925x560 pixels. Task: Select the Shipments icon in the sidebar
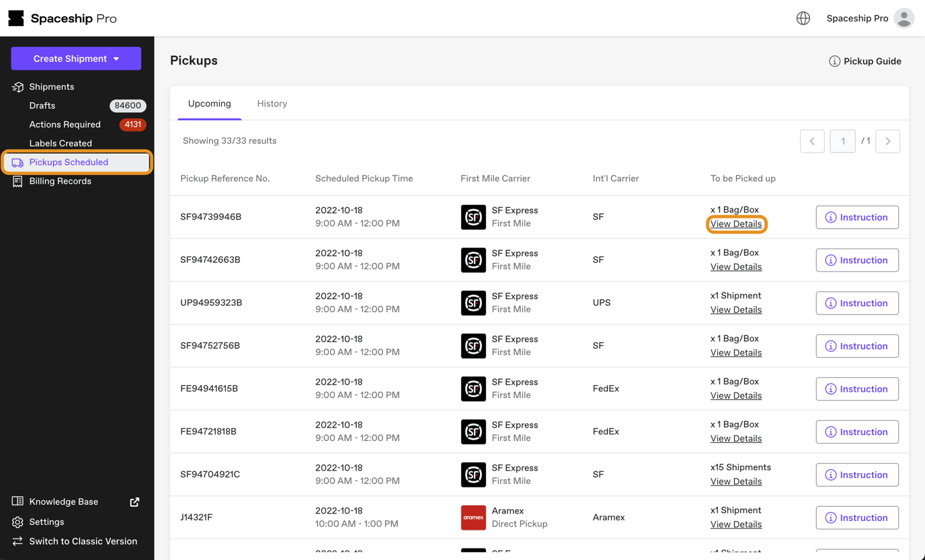pos(17,86)
